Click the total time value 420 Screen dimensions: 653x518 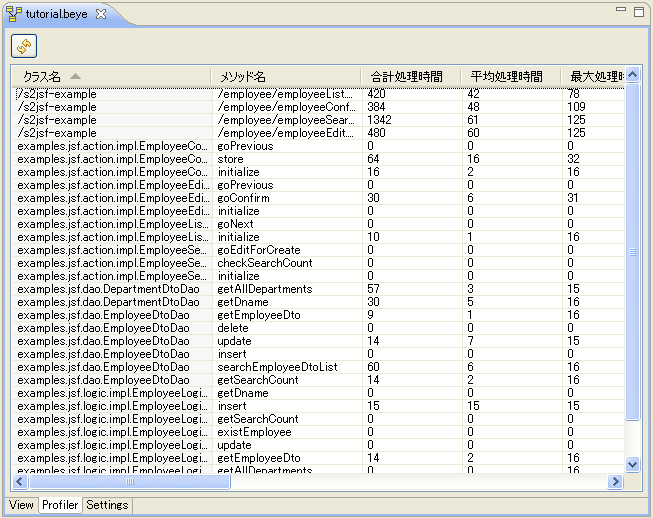click(x=376, y=94)
